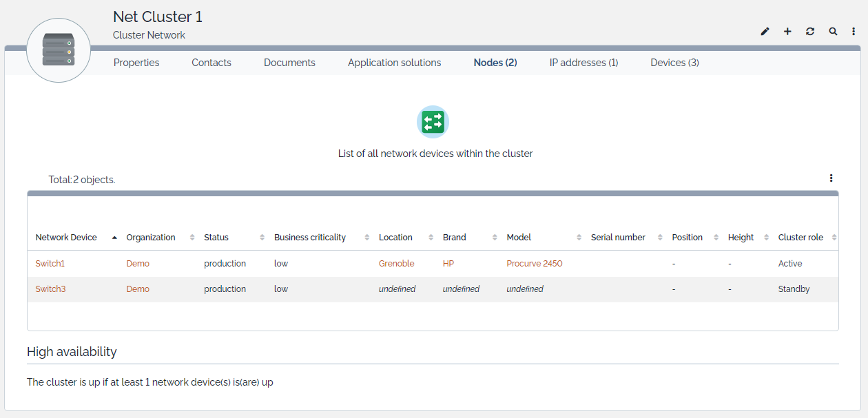Click the cluster server avatar icon
This screenshot has height=418, width=868.
59,50
